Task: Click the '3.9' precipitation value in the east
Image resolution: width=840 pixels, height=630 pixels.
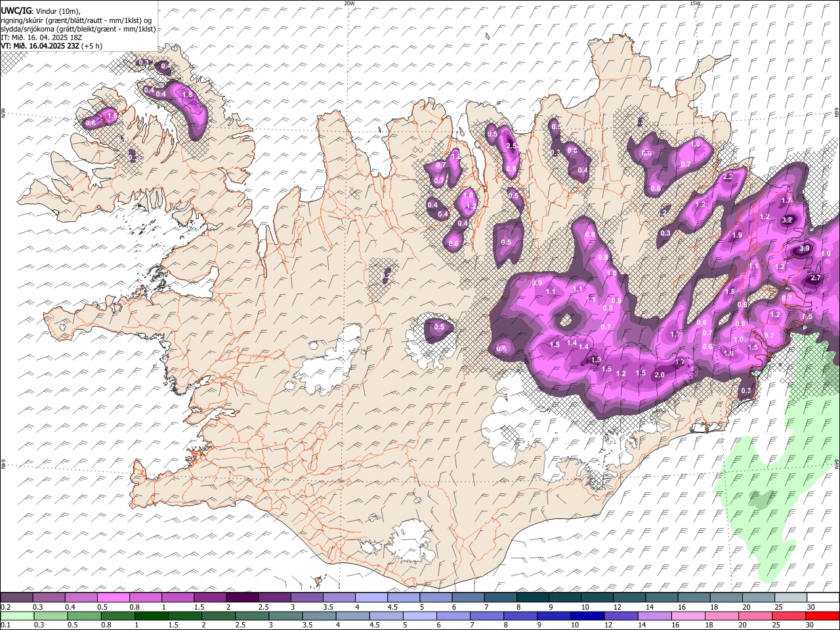Action: 805,249
